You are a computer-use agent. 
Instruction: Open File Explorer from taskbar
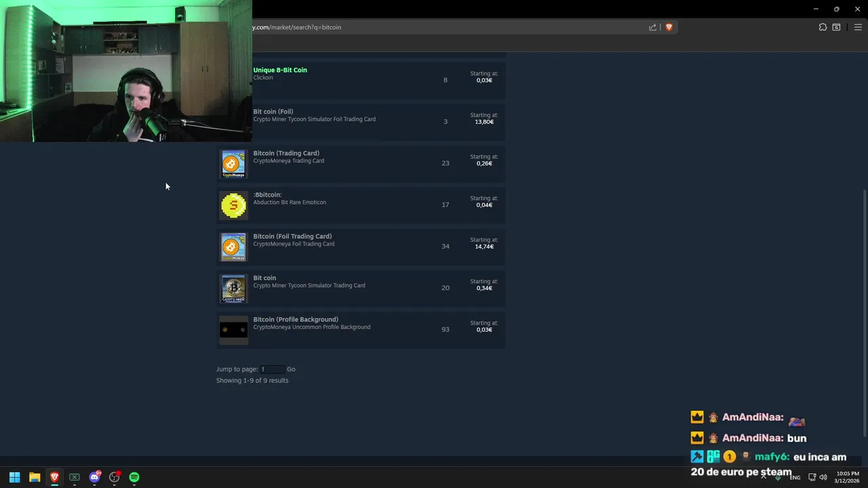tap(35, 477)
